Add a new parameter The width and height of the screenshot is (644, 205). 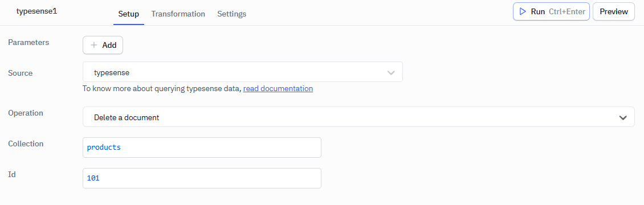[x=103, y=45]
